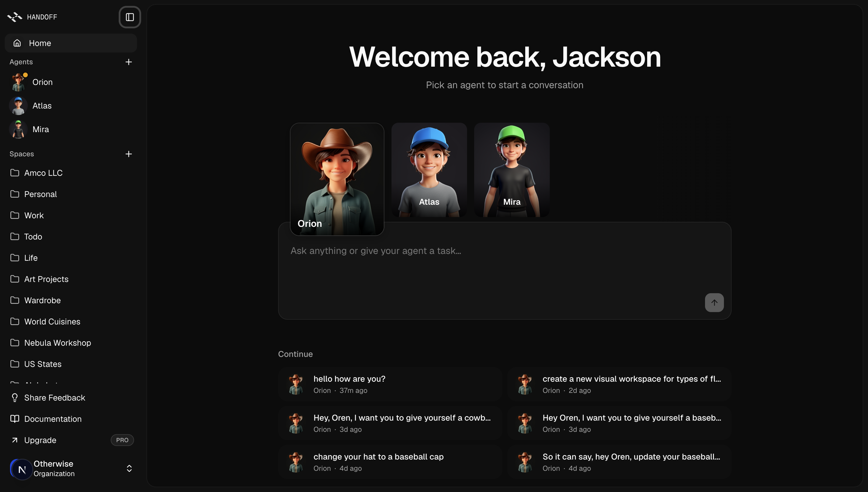Screen dimensions: 868x492
Task: Choose the Atlas agent card
Action: (429, 170)
